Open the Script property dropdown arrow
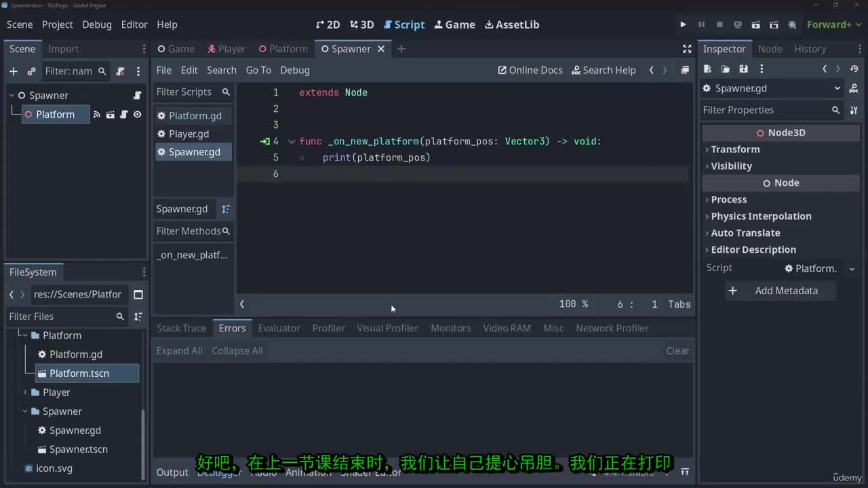 852,268
